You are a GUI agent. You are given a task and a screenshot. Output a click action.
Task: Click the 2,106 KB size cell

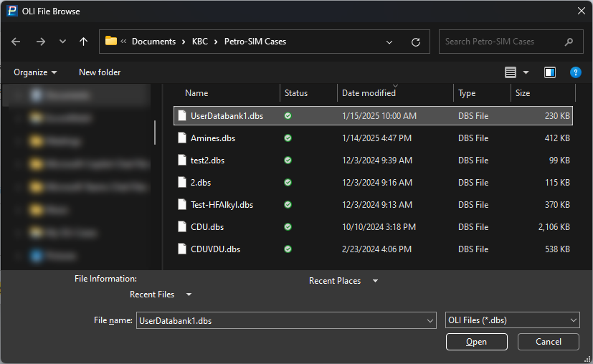point(554,227)
